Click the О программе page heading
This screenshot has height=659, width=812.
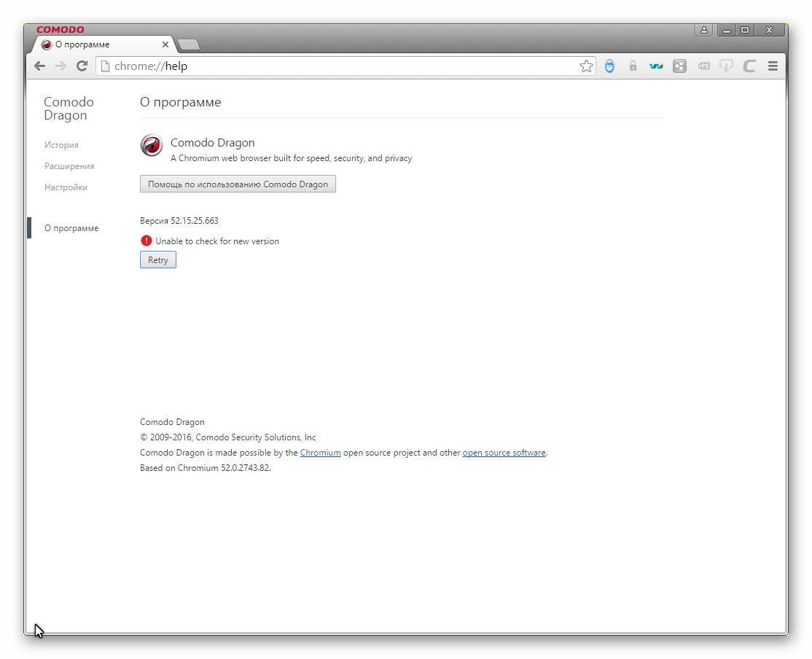[180, 102]
